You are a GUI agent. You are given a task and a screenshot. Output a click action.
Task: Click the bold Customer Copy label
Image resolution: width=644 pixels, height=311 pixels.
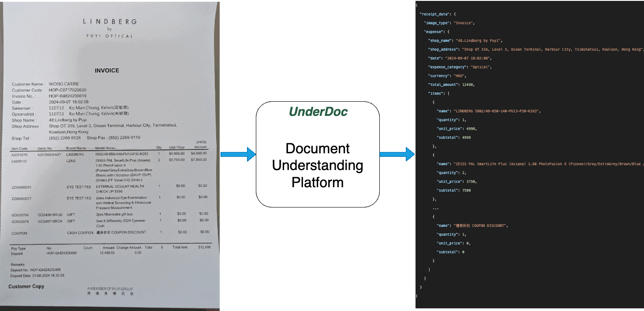click(x=26, y=286)
